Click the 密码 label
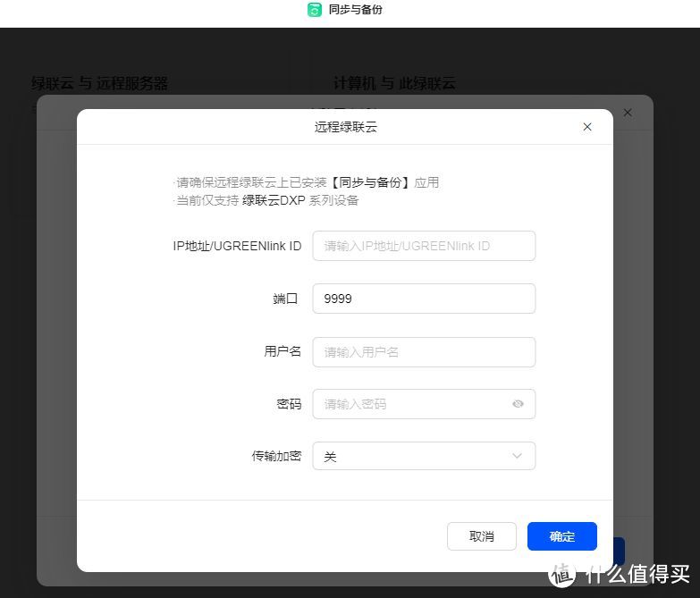Screen dimensions: 700x598 click(x=289, y=404)
